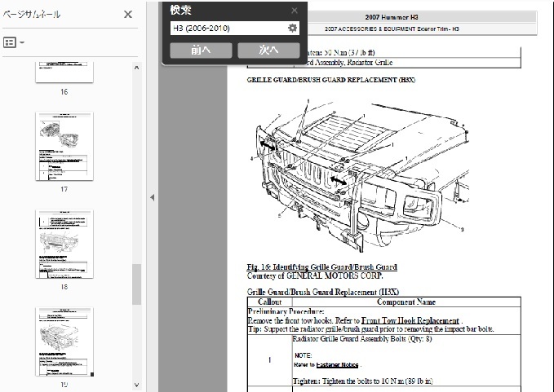The height and width of the screenshot is (392, 554).
Task: Open Fig. 16 Identifying Grille Guard link
Action: click(x=321, y=267)
